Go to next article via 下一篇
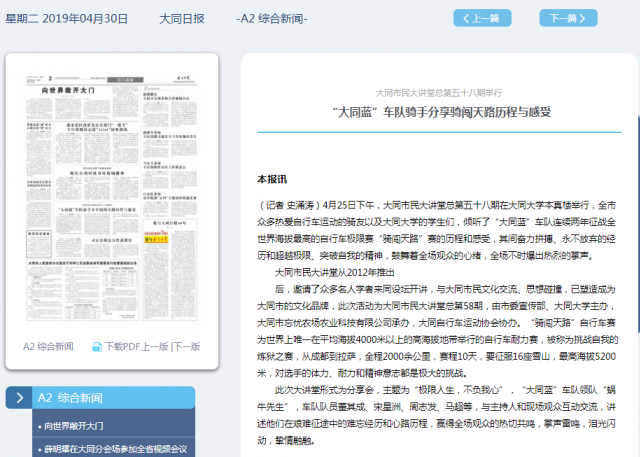The height and width of the screenshot is (457, 640). (x=568, y=18)
